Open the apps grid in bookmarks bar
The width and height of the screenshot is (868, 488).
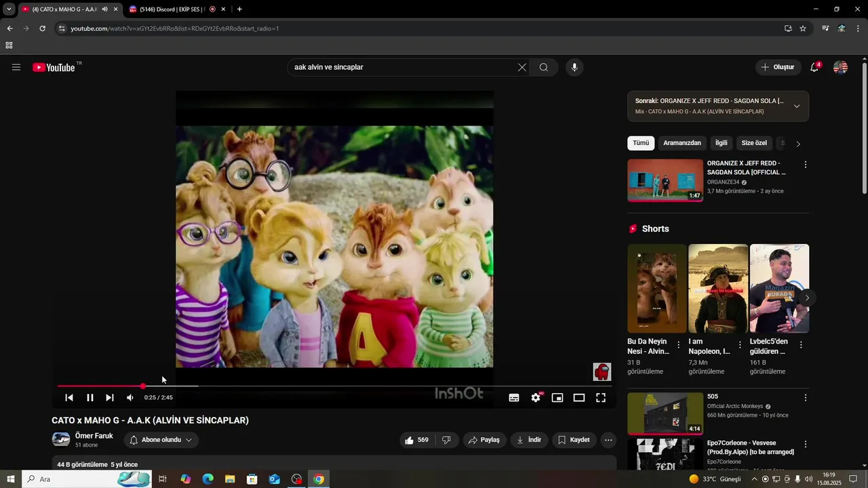tap(9, 45)
